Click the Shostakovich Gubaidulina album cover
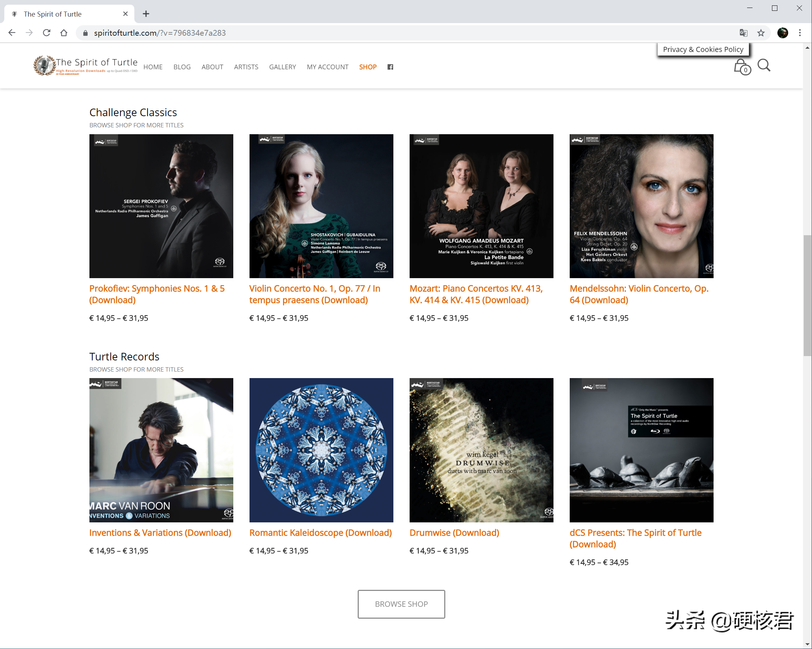 (x=321, y=206)
